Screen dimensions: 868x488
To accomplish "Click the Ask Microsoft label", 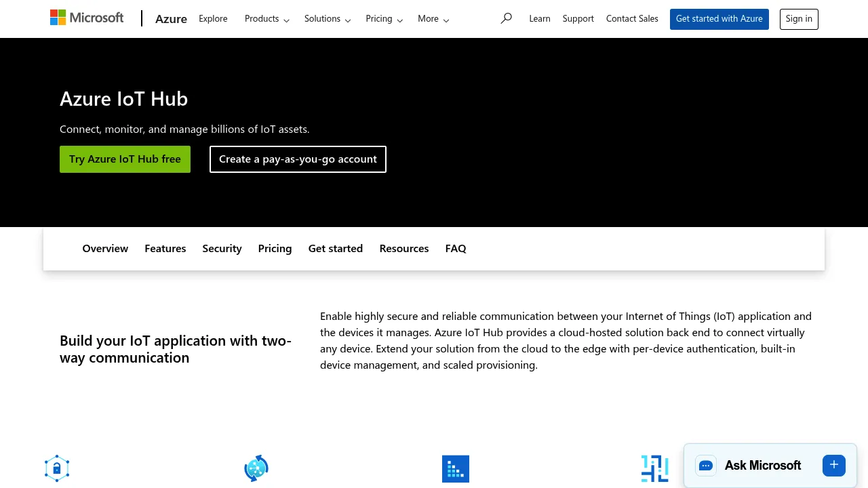I will (763, 466).
